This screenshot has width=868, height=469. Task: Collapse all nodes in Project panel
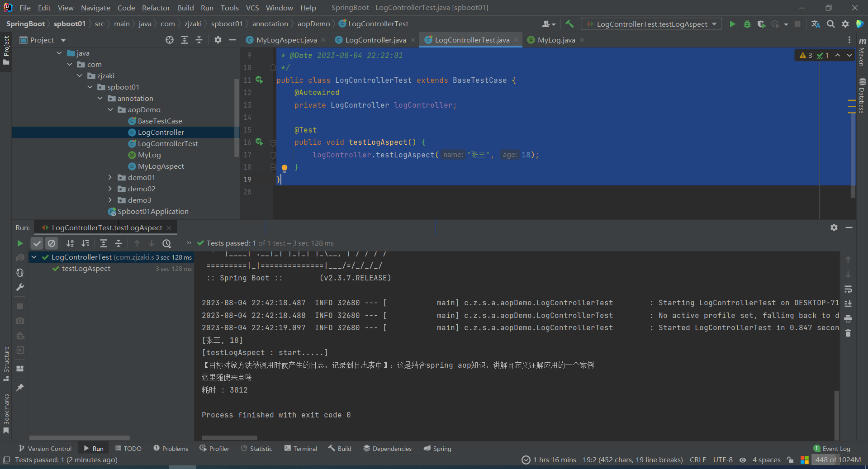(x=199, y=40)
